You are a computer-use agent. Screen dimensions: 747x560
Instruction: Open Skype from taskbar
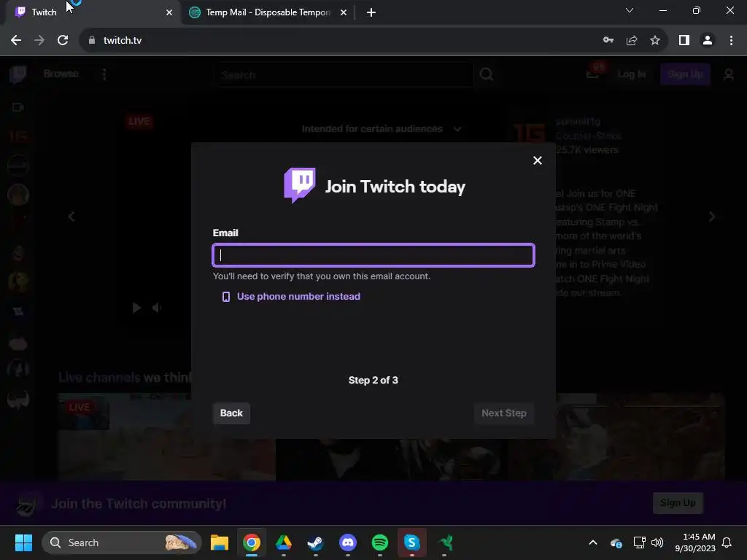411,542
